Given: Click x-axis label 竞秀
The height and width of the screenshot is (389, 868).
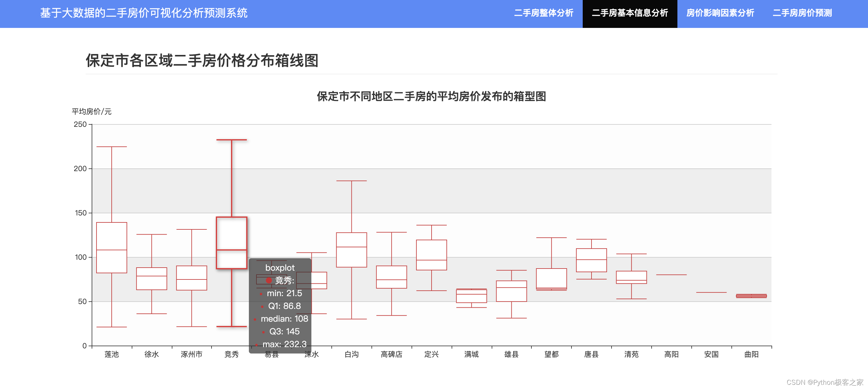Looking at the screenshot, I should 232,354.
